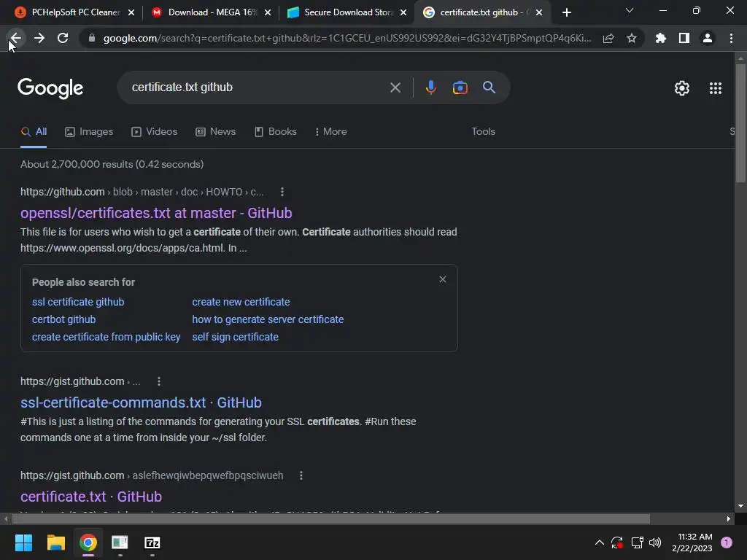Switch to Images results
The height and width of the screenshot is (560, 747).
click(89, 132)
